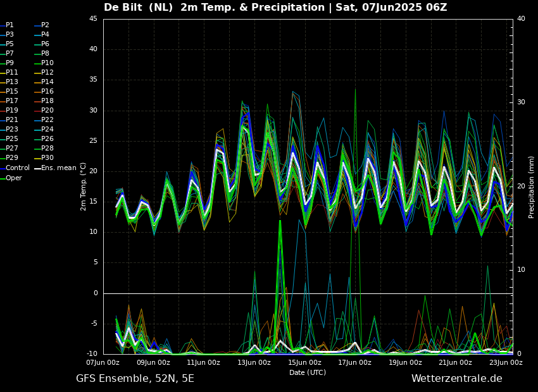Image resolution: width=538 pixels, height=392 pixels.
Task: Click the Oper legend entry
Action: click(x=11, y=178)
